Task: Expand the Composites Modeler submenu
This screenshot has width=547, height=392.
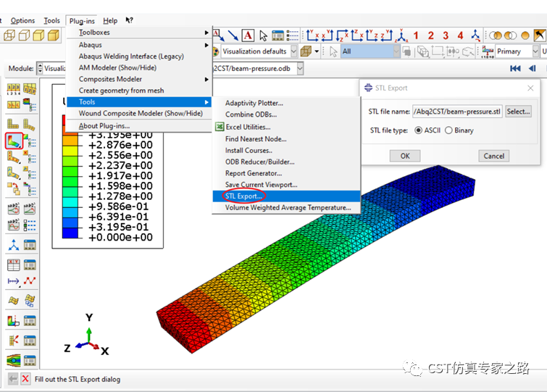Action: (x=139, y=79)
